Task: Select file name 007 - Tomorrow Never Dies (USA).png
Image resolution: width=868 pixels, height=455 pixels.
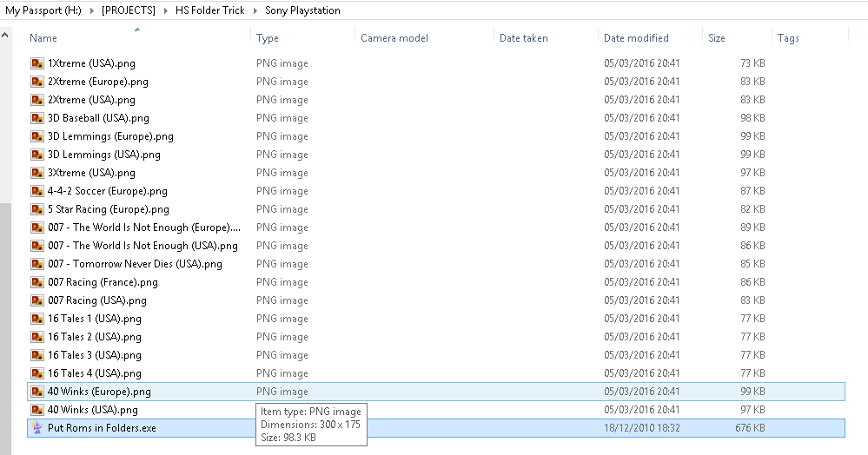Action: (x=135, y=265)
